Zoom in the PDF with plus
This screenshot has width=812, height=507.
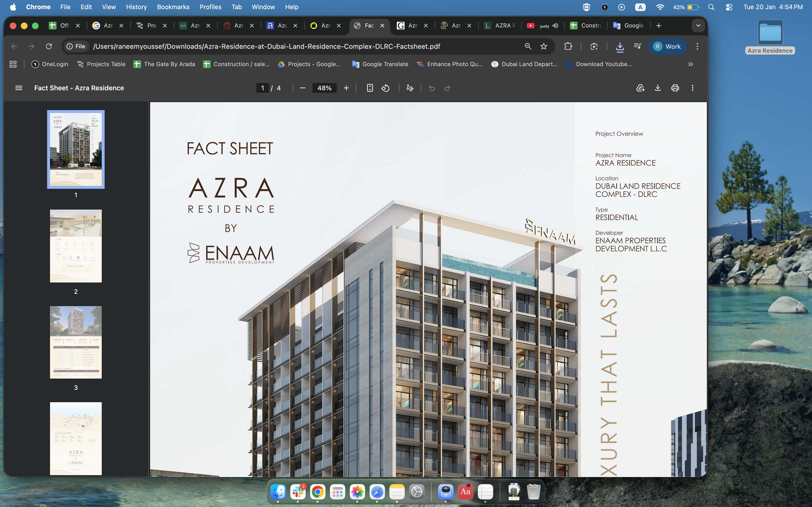point(346,88)
